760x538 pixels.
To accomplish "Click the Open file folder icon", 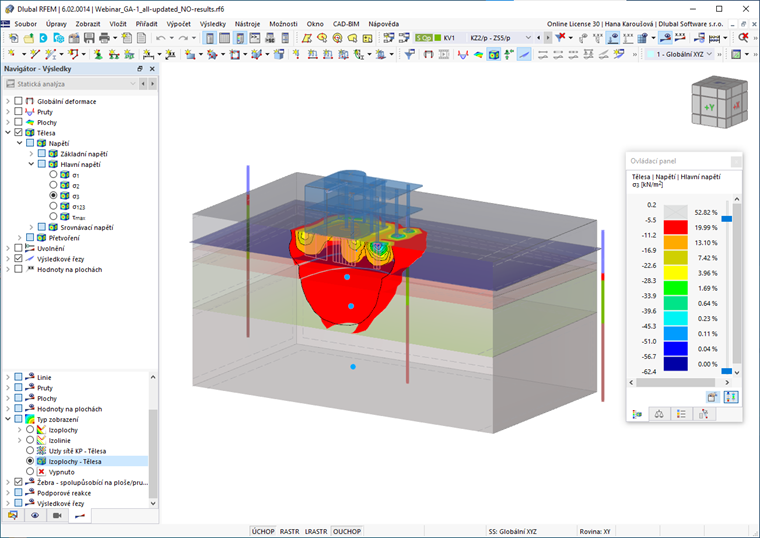I will 29,38.
